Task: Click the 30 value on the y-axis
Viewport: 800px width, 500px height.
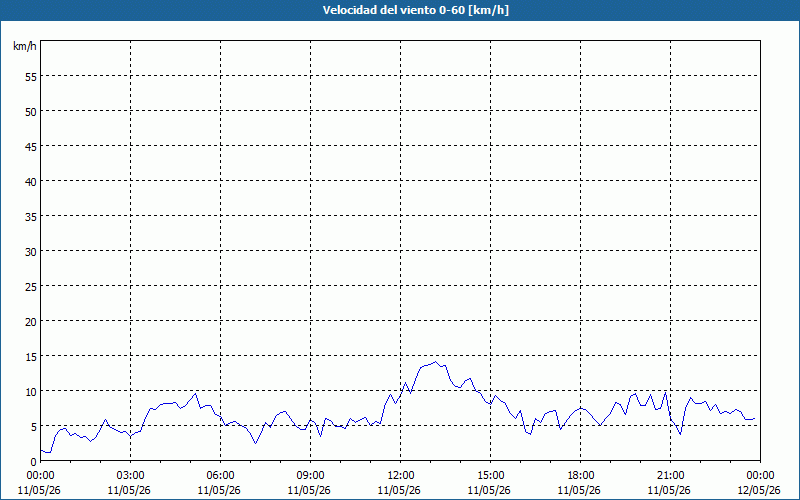Action: [31, 252]
